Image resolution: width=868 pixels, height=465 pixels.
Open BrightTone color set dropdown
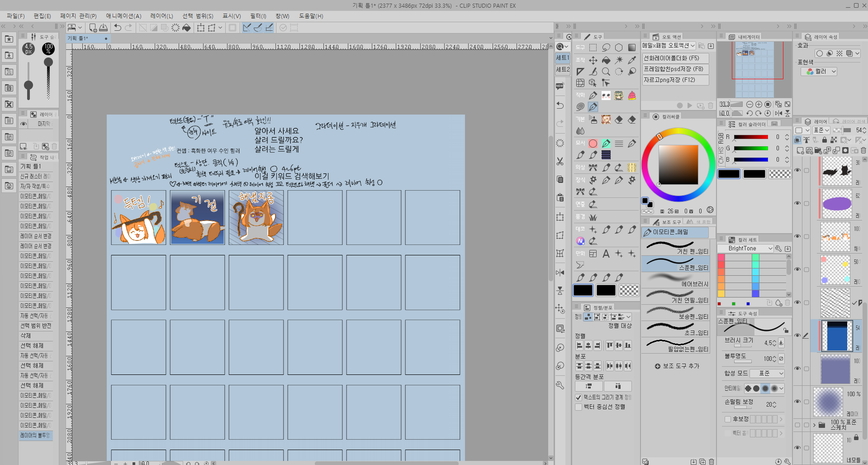[x=745, y=249]
